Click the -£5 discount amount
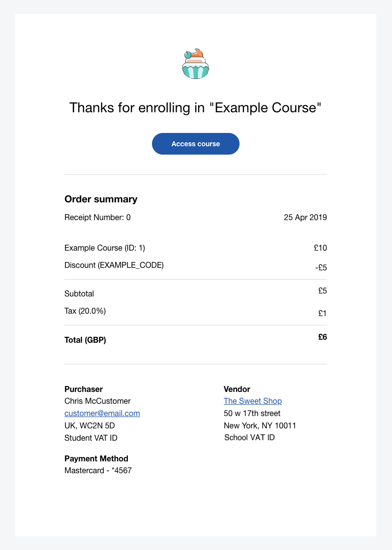The height and width of the screenshot is (550, 392). (x=321, y=268)
